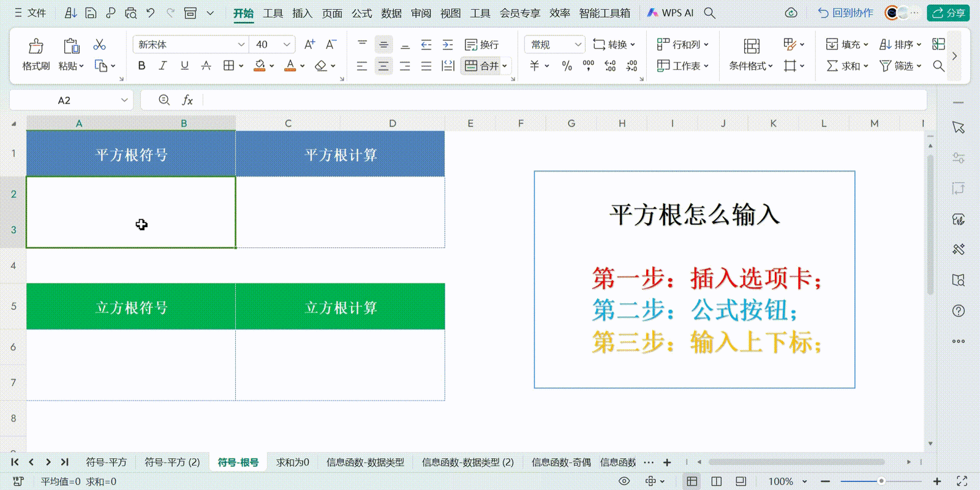The image size is (980, 490).
Task: Open the Name Box dropdown arrow
Action: pos(124,100)
